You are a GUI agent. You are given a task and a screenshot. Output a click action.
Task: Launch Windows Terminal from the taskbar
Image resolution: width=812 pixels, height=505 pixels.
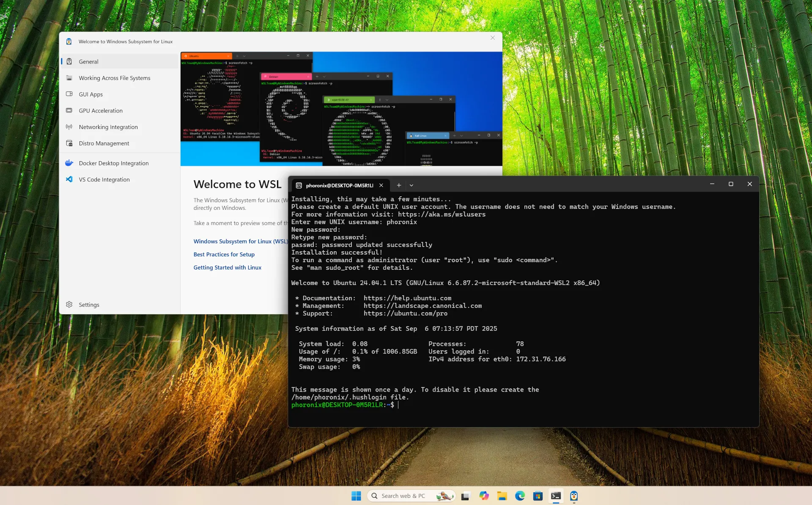[556, 496]
